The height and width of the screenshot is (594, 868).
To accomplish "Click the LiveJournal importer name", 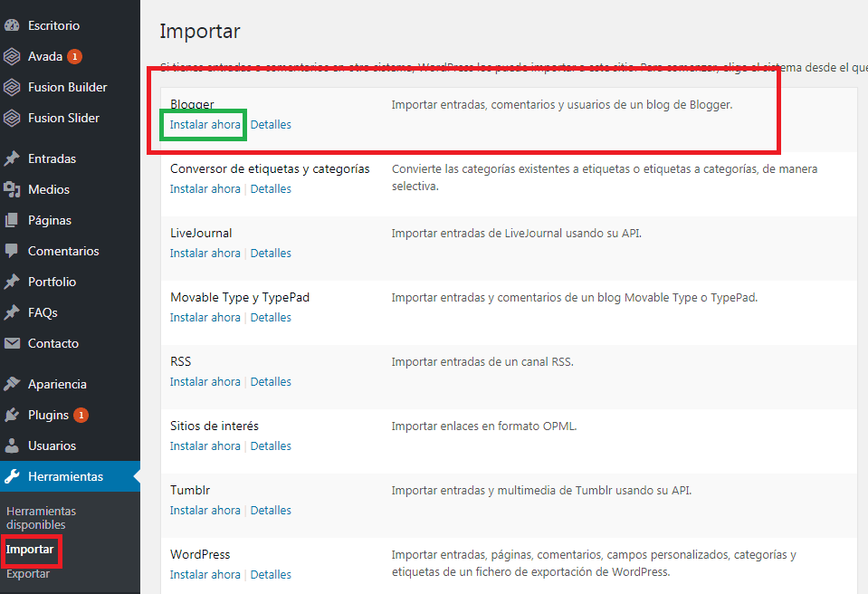I will 201,233.
